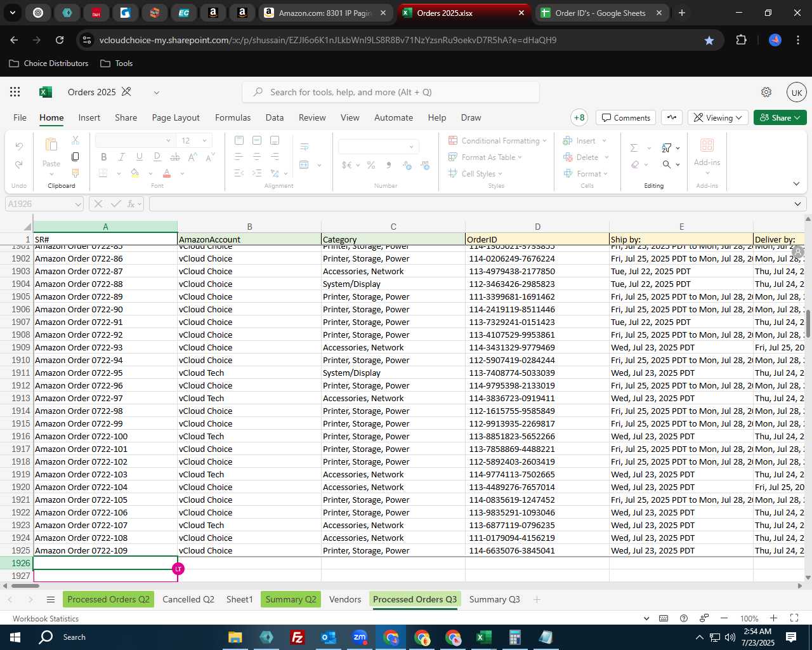Expand the font size dropdown

coord(204,140)
